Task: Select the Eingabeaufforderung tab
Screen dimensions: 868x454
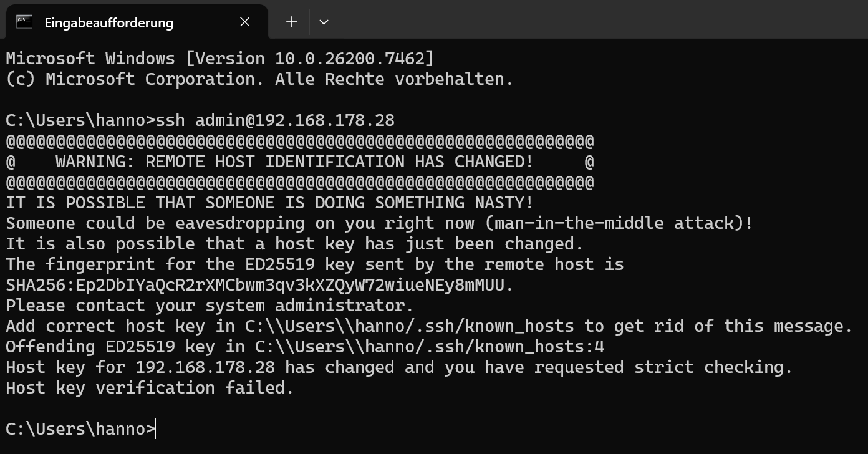Action: 109,23
